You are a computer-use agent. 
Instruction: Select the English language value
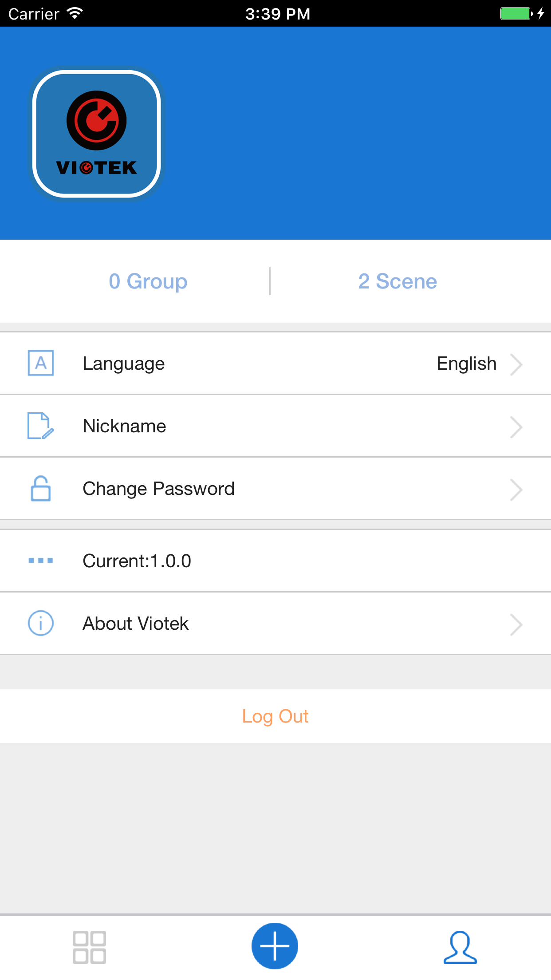(466, 364)
